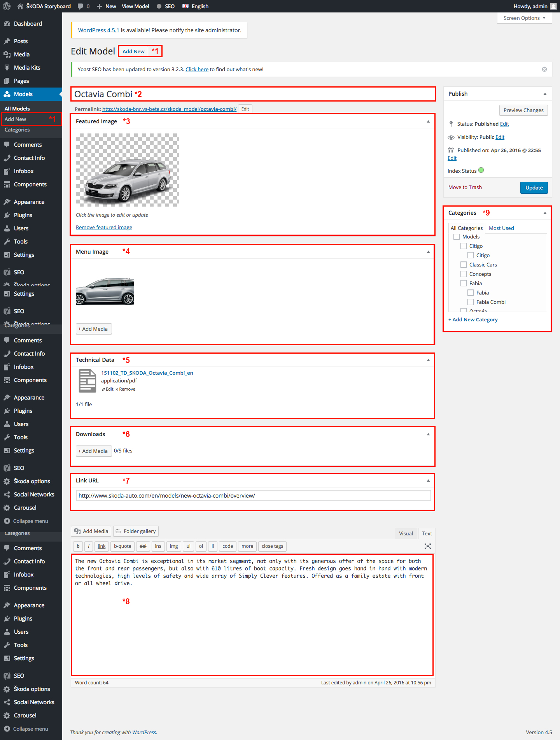The height and width of the screenshot is (740, 560).
Task: Click the Link URL text field
Action: [x=254, y=496]
